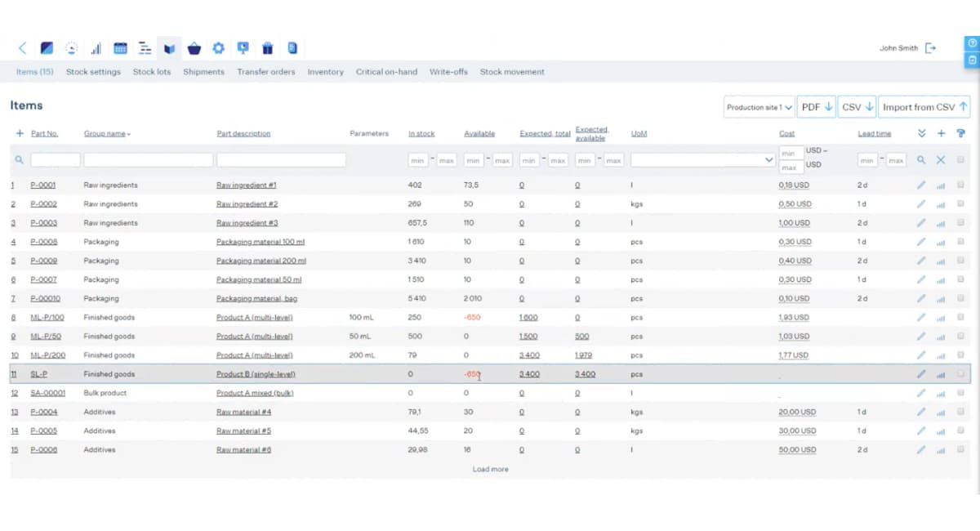Tick the checkbox on the SL-P row
The image size is (980, 531).
pos(960,373)
